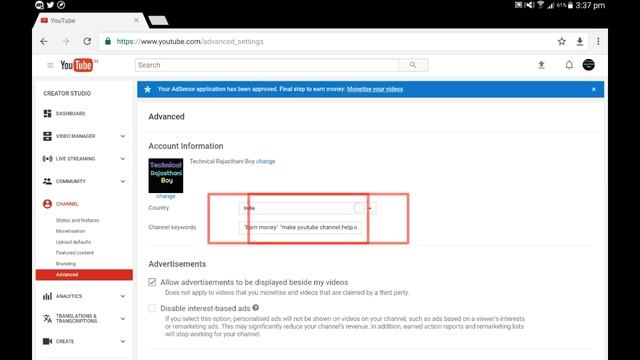Dismiss the AdSense approval banner
The width and height of the screenshot is (640, 360).
click(593, 89)
